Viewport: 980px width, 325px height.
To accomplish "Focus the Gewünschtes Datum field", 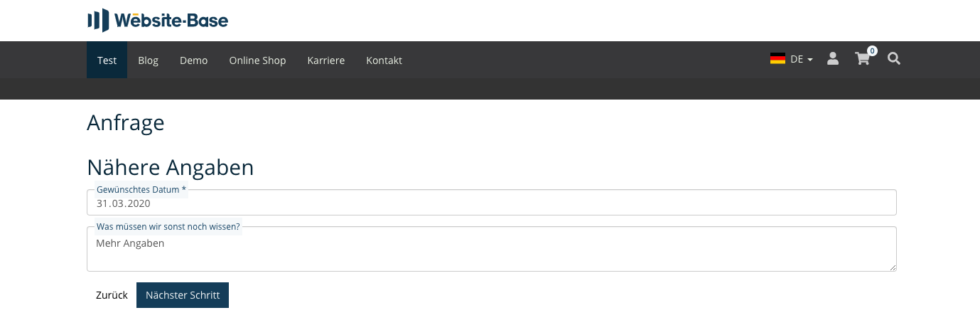I will [x=492, y=203].
